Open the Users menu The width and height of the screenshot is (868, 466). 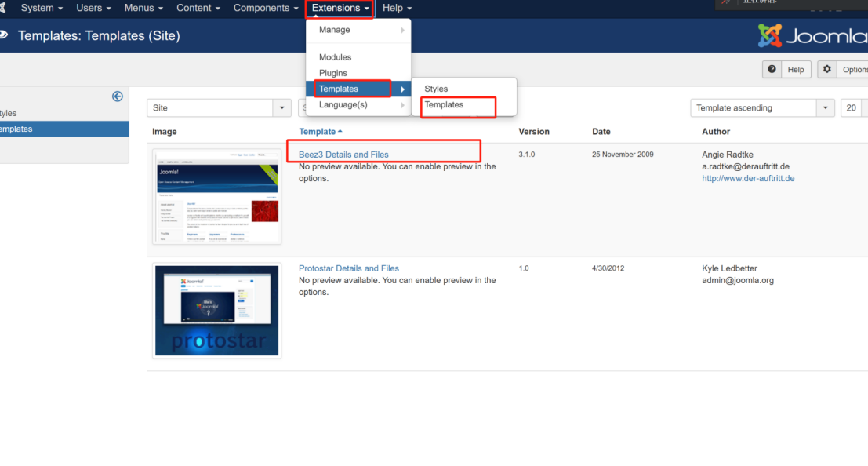[x=93, y=8]
